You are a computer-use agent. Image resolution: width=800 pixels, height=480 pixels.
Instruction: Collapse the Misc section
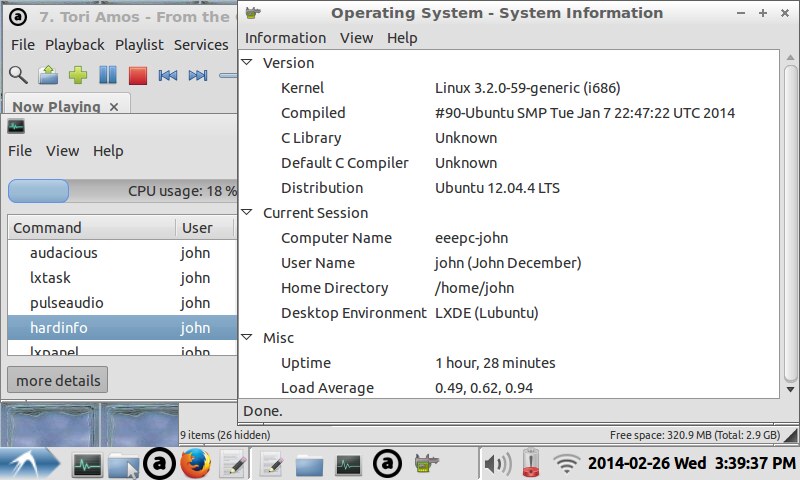[x=247, y=337]
